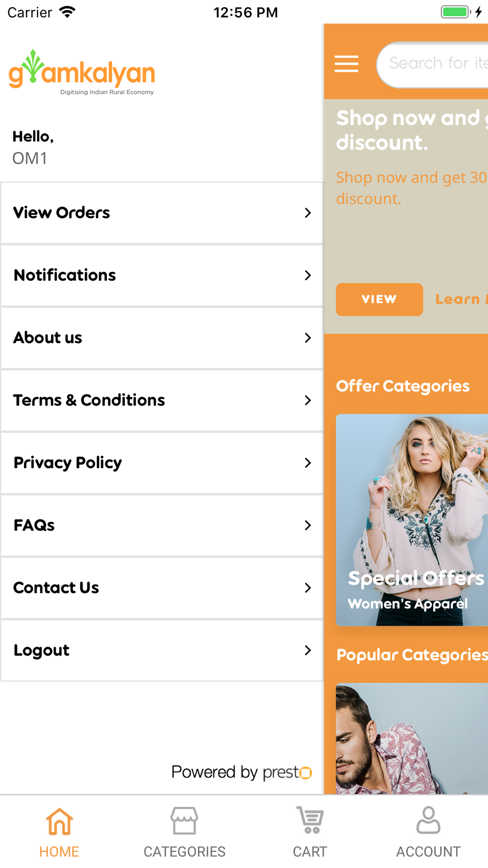Open the men's Popular Categories image
488x868 pixels.
412,738
